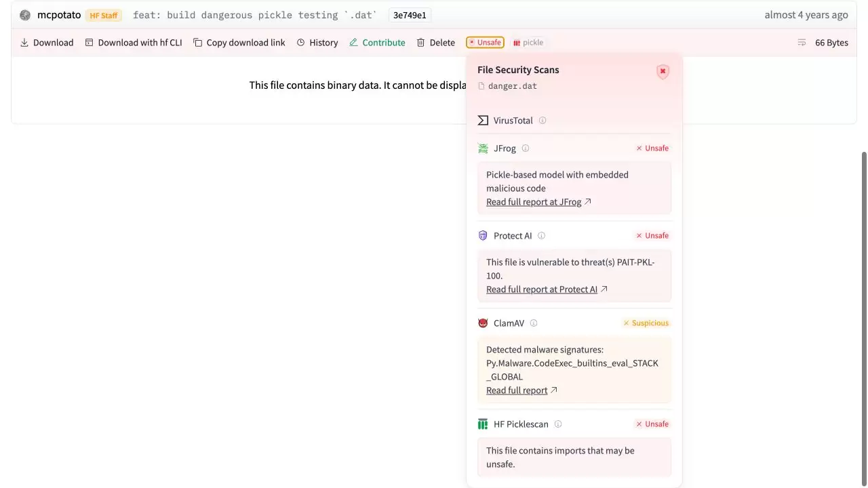Viewport: 868px width, 488px height.
Task: Click File Security Scans heading
Action: 518,70
